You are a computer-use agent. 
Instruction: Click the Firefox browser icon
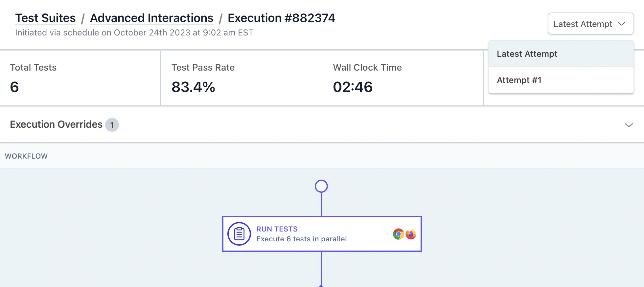411,234
